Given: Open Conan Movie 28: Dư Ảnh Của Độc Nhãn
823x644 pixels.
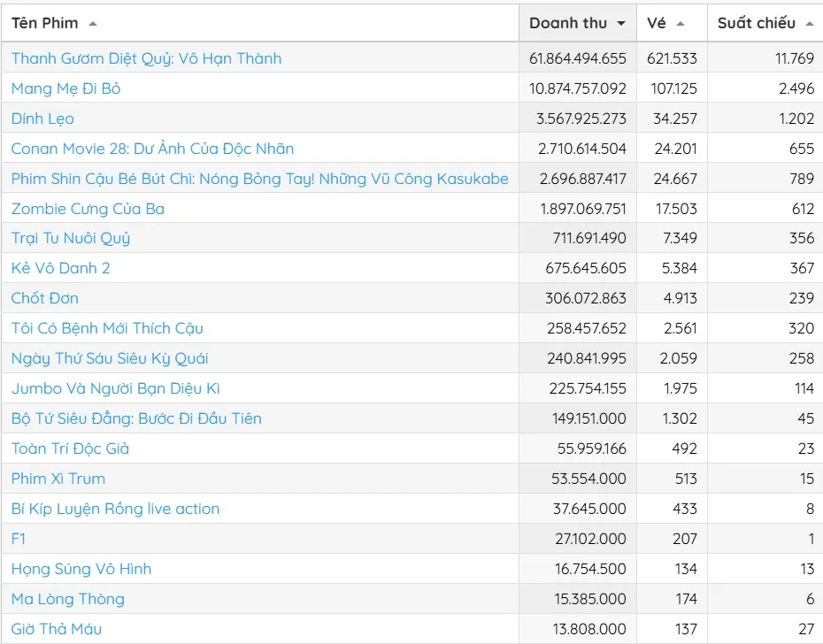Looking at the screenshot, I should pos(152,149).
